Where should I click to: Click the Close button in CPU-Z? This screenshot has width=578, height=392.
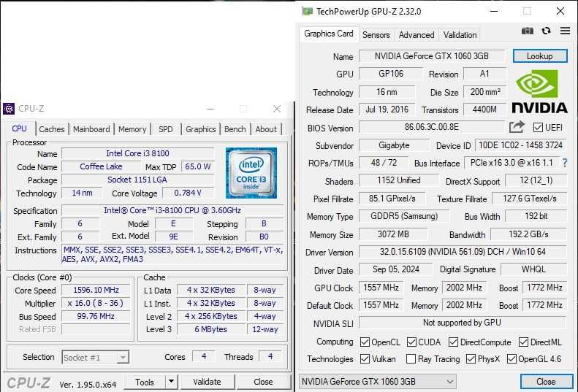click(263, 382)
